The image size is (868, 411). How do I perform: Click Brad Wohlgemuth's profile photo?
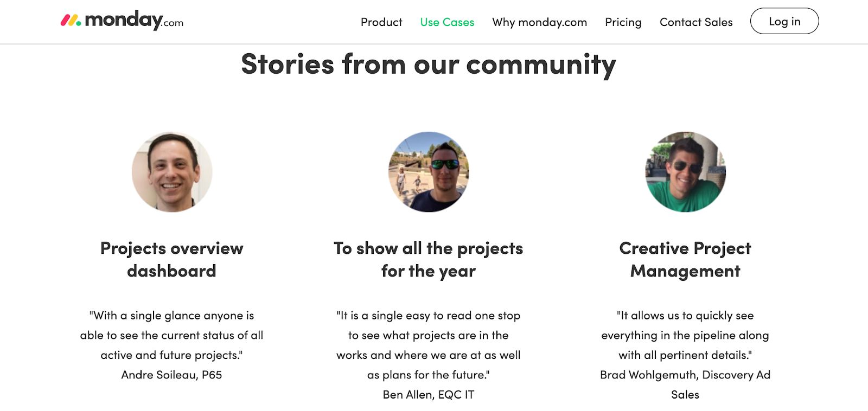click(685, 172)
